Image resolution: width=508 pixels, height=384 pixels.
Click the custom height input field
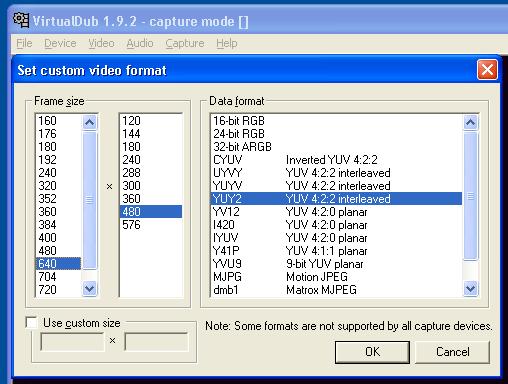point(156,342)
